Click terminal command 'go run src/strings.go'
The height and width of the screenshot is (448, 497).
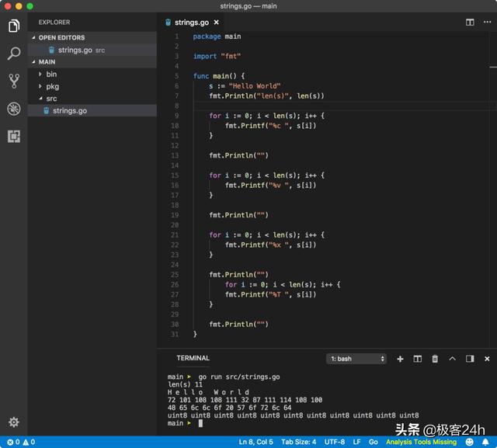coord(239,377)
